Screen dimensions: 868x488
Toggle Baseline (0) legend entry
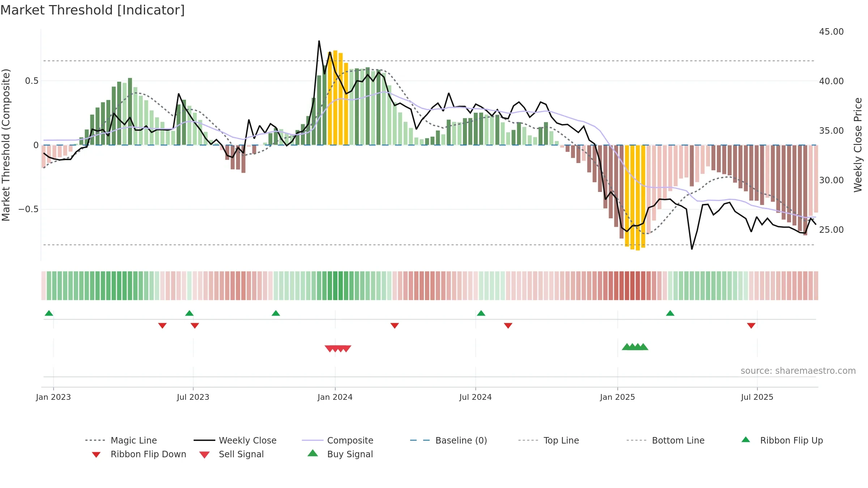pyautogui.click(x=448, y=440)
